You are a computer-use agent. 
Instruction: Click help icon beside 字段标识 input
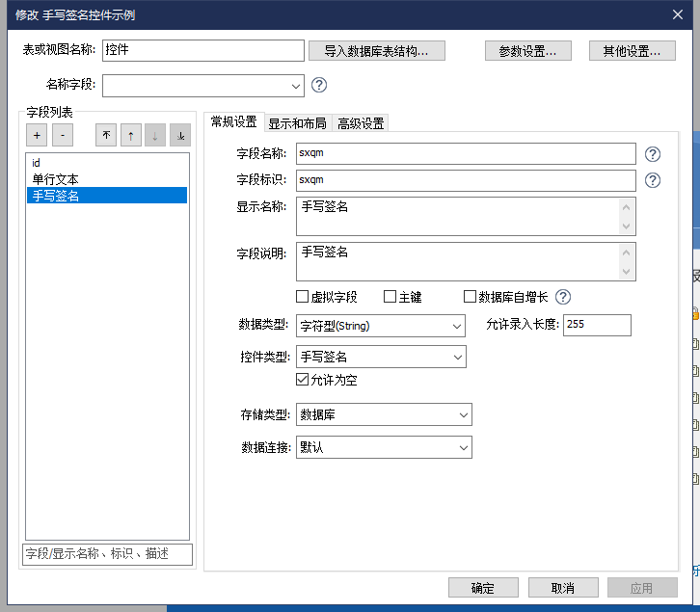tap(653, 180)
